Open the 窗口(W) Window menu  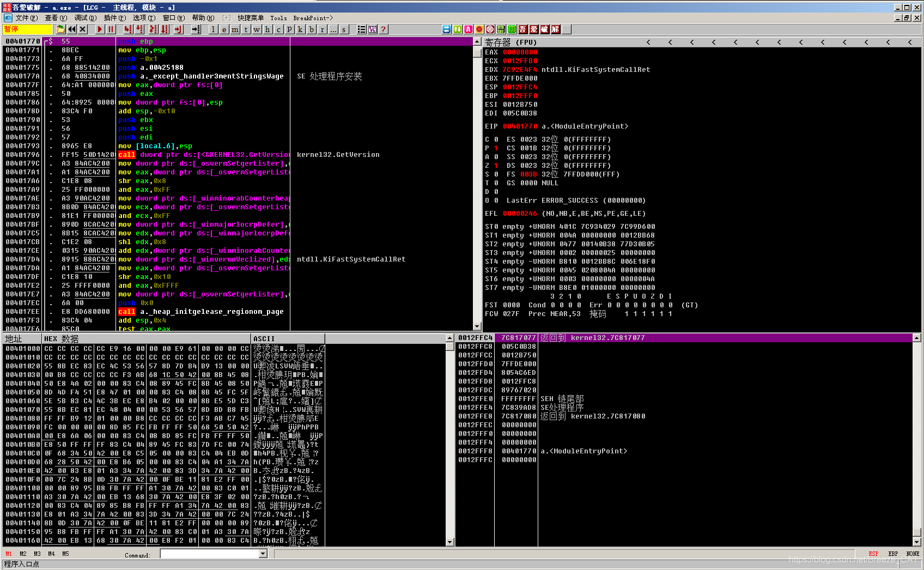click(x=174, y=18)
